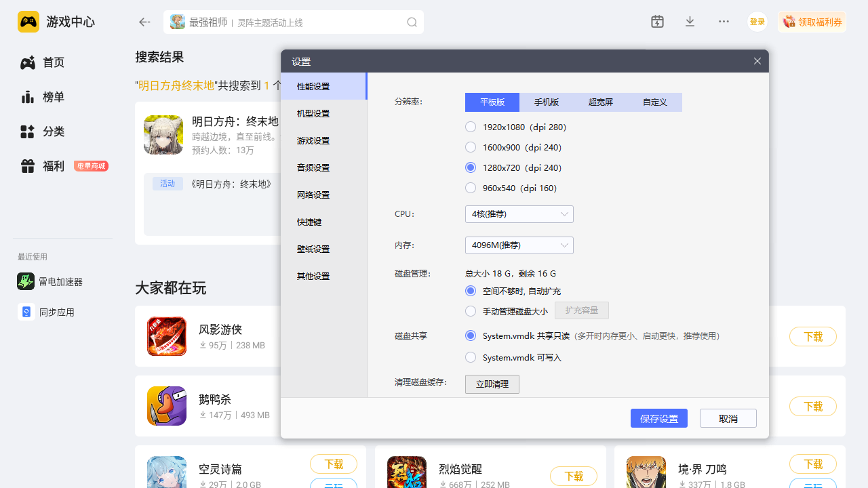
Task: Open 网络设置 settings section
Action: coord(313,195)
